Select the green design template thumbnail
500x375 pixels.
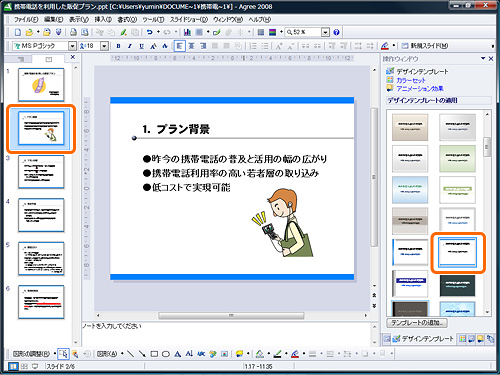pyautogui.click(x=458, y=158)
